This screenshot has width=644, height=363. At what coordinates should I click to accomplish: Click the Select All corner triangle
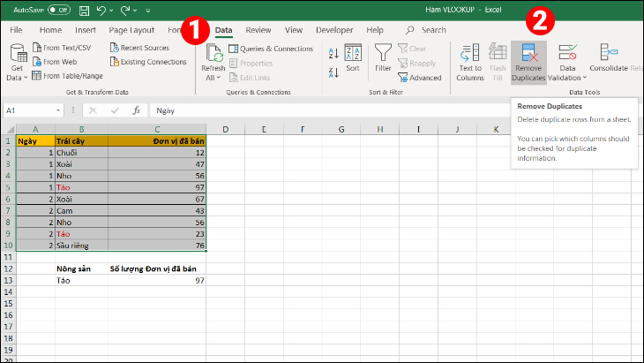point(10,129)
